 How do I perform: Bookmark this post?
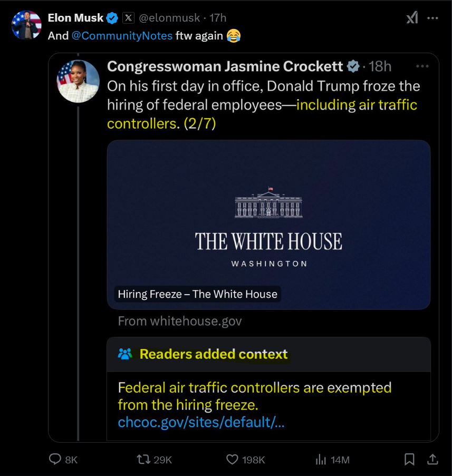[x=409, y=460]
